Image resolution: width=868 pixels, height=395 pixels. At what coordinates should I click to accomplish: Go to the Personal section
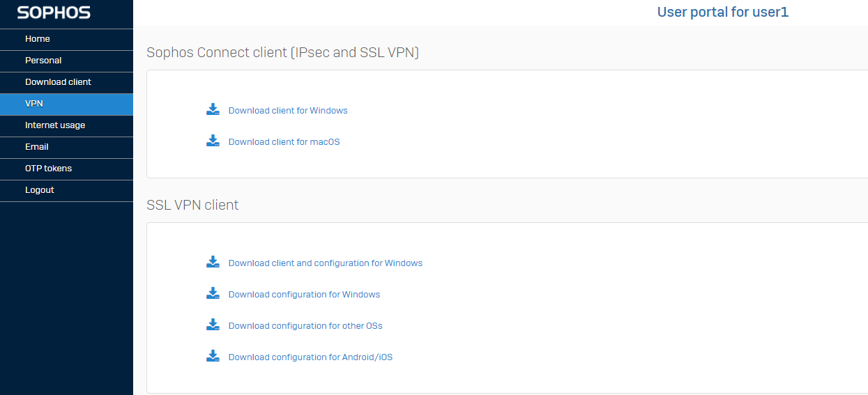pos(66,61)
